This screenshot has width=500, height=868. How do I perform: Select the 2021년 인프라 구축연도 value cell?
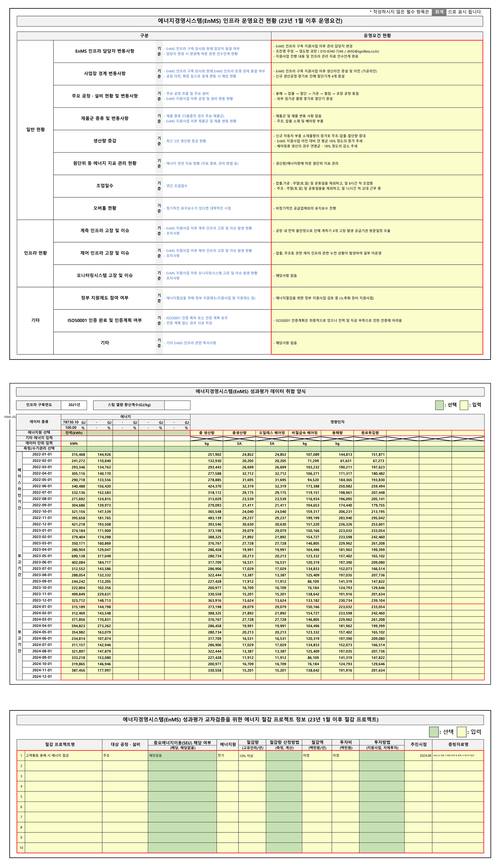[x=74, y=405]
